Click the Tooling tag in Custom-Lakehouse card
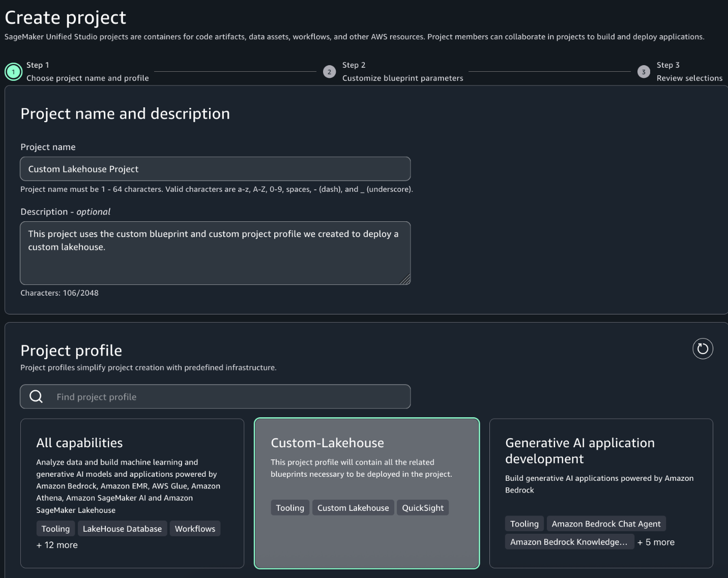Image resolution: width=728 pixels, height=578 pixels. click(290, 508)
